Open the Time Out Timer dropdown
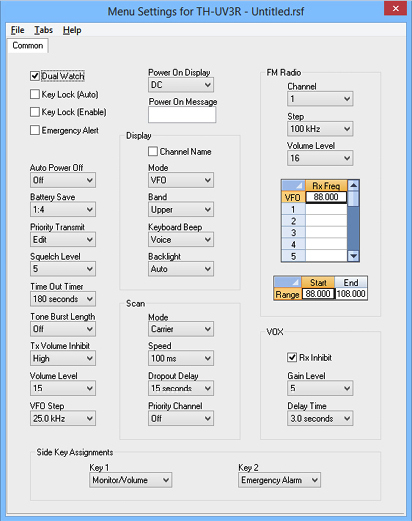The height and width of the screenshot is (521, 412). point(63,299)
